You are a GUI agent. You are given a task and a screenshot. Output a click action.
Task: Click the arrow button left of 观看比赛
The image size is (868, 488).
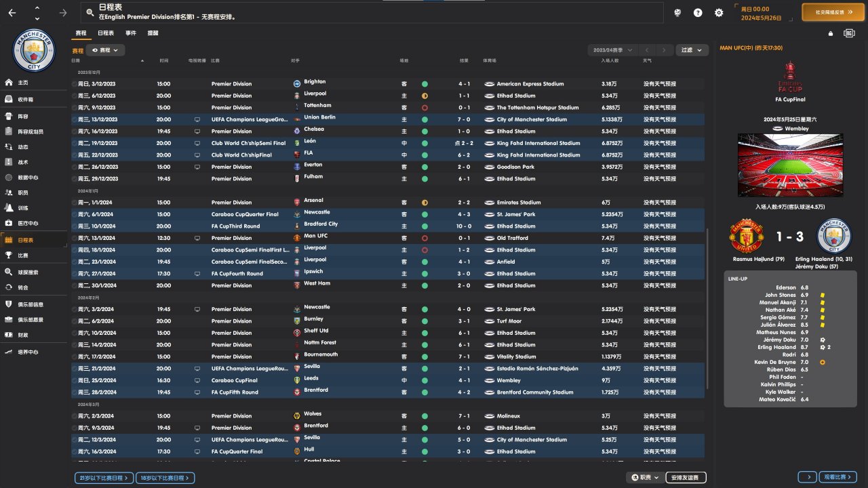click(807, 478)
